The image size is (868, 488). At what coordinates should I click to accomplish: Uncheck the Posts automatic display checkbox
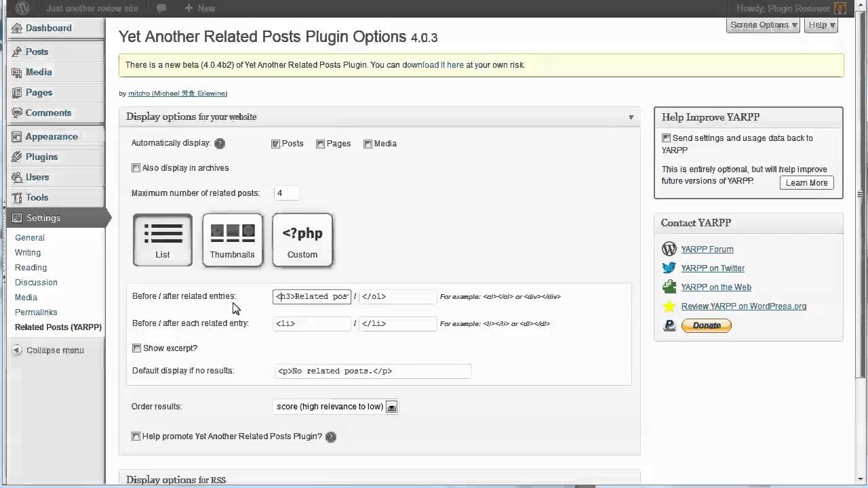point(275,144)
